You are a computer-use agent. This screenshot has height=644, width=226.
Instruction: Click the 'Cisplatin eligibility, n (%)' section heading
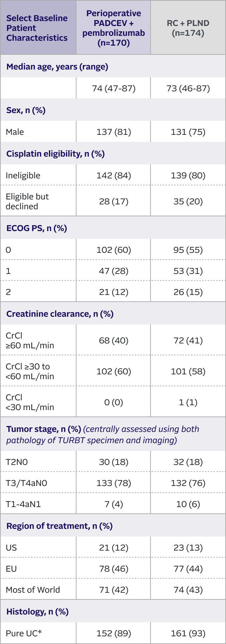point(55,154)
